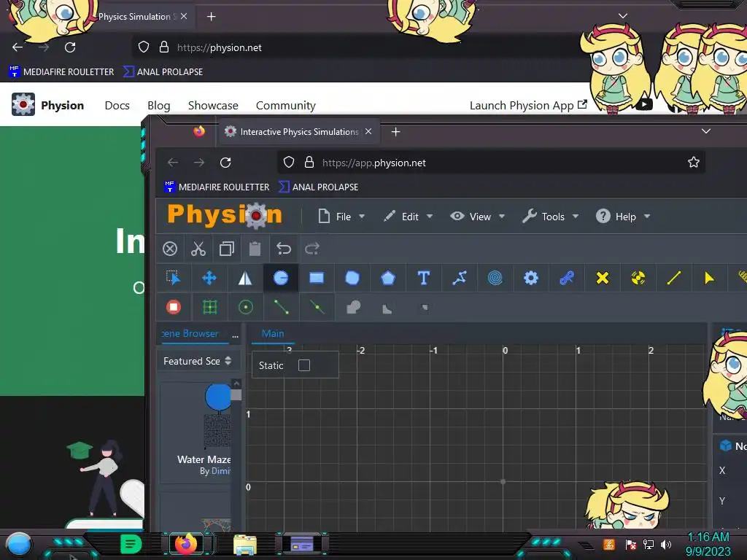This screenshot has width=747, height=560.
Task: Select the yellow line distance joint tool
Action: click(x=673, y=278)
